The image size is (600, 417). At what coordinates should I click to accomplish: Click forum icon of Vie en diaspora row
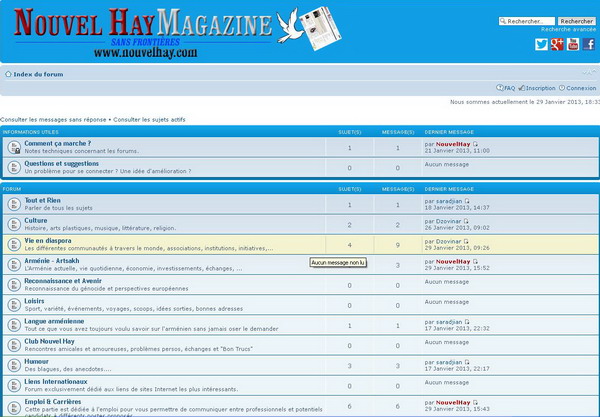14,244
